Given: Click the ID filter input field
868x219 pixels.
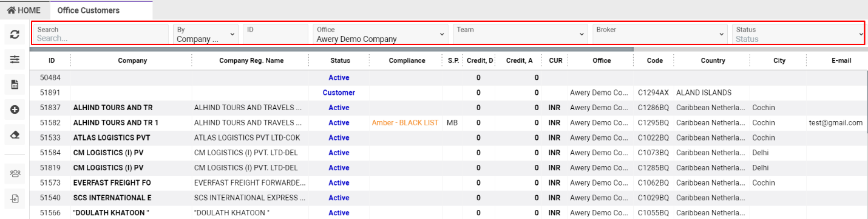Looking at the screenshot, I should [276, 34].
